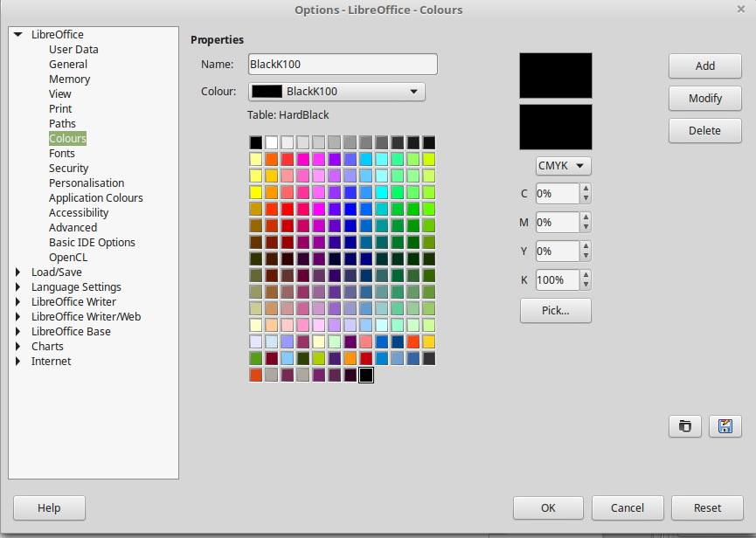The image size is (756, 538).
Task: Click the Name field containing BlackK100
Action: 343,65
